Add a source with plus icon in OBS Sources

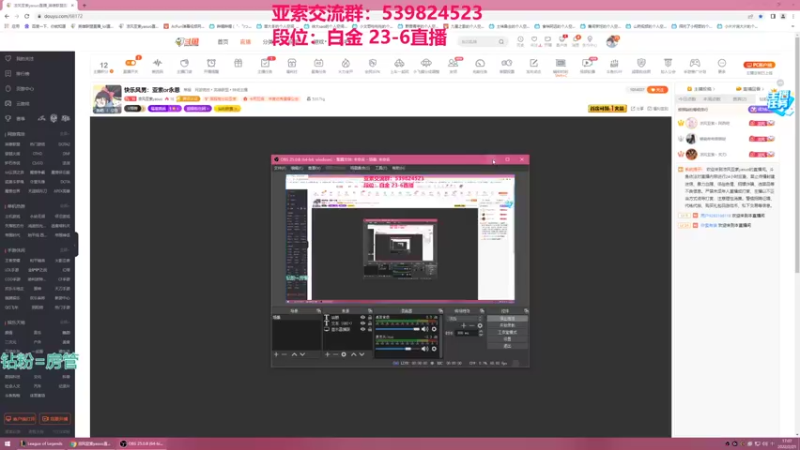[x=327, y=354]
